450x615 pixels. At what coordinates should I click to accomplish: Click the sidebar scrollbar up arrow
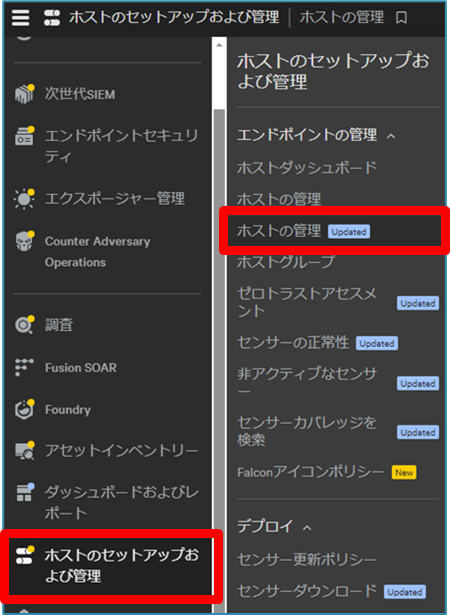pyautogui.click(x=219, y=45)
